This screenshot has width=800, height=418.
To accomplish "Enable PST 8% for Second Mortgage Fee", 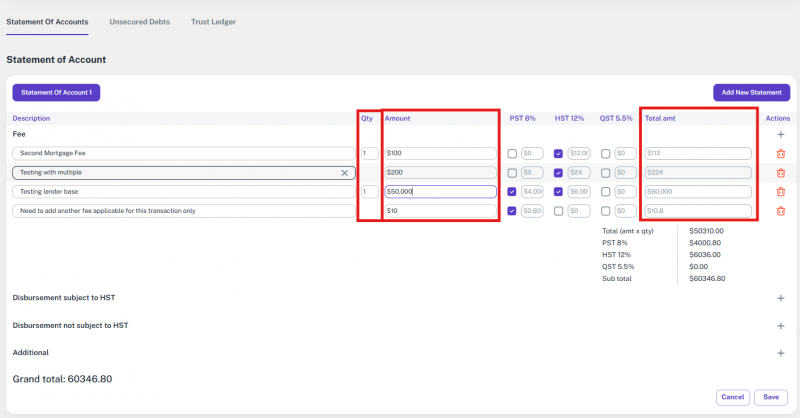I will tap(513, 154).
